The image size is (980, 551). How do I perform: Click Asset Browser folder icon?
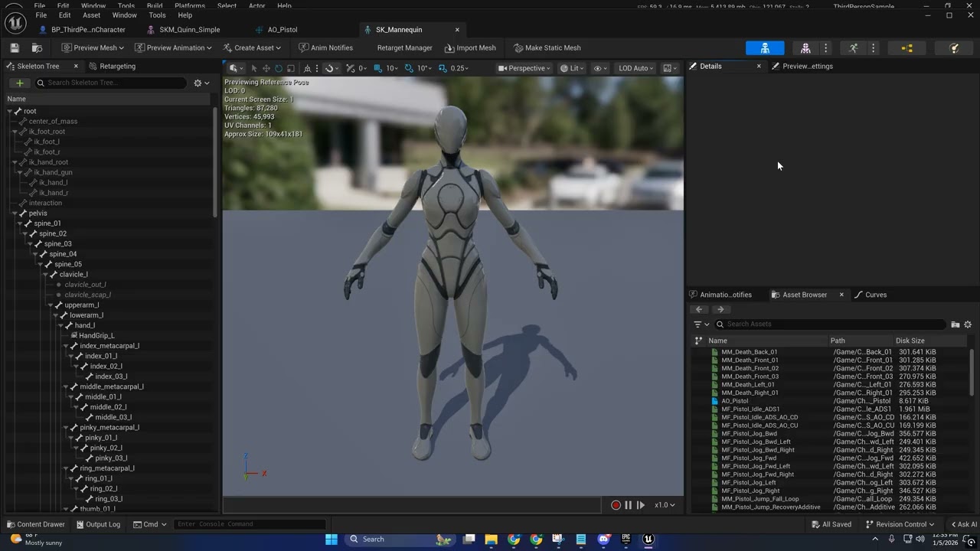pyautogui.click(x=955, y=324)
